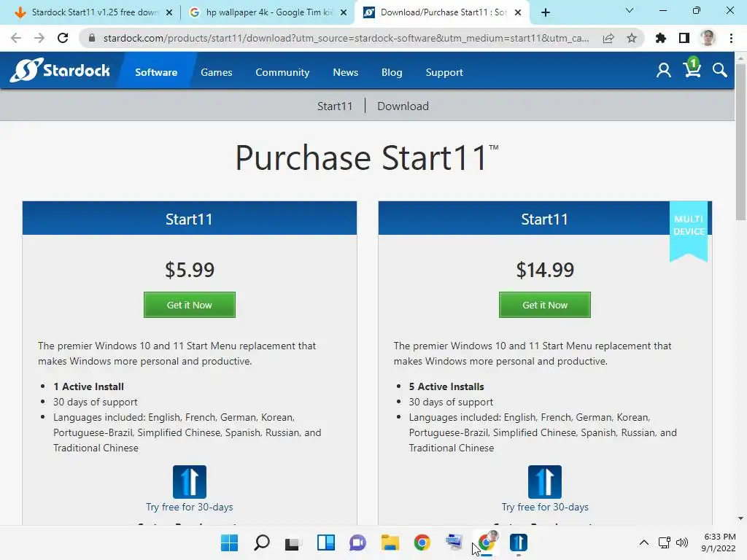The width and height of the screenshot is (747, 560).
Task: Open a new browser tab
Action: coord(546,12)
